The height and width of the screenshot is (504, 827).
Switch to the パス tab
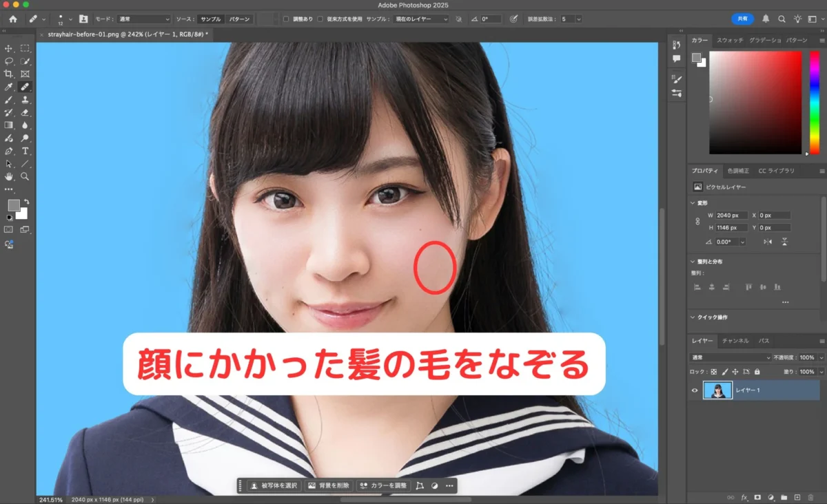764,341
